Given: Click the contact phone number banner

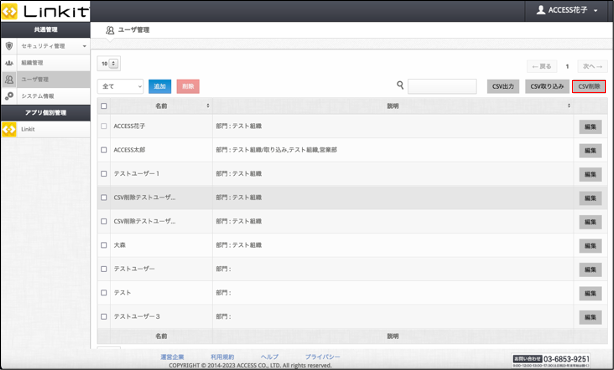Looking at the screenshot, I should coord(551,360).
